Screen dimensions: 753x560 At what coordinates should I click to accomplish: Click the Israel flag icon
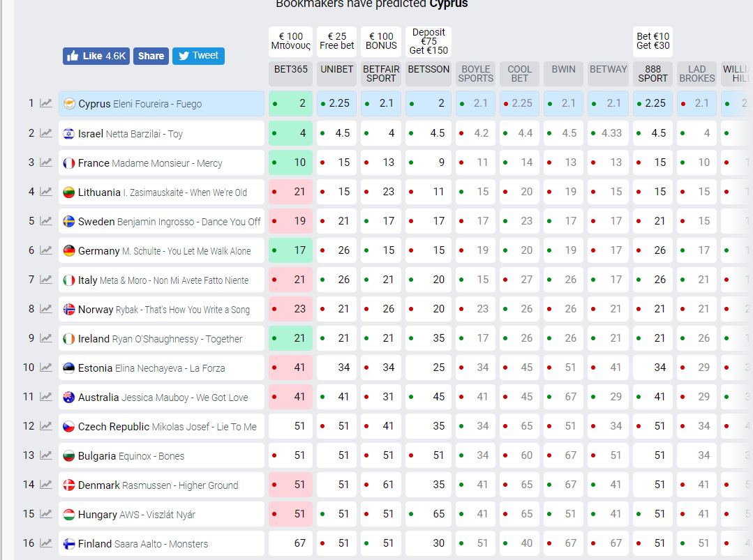click(x=69, y=133)
